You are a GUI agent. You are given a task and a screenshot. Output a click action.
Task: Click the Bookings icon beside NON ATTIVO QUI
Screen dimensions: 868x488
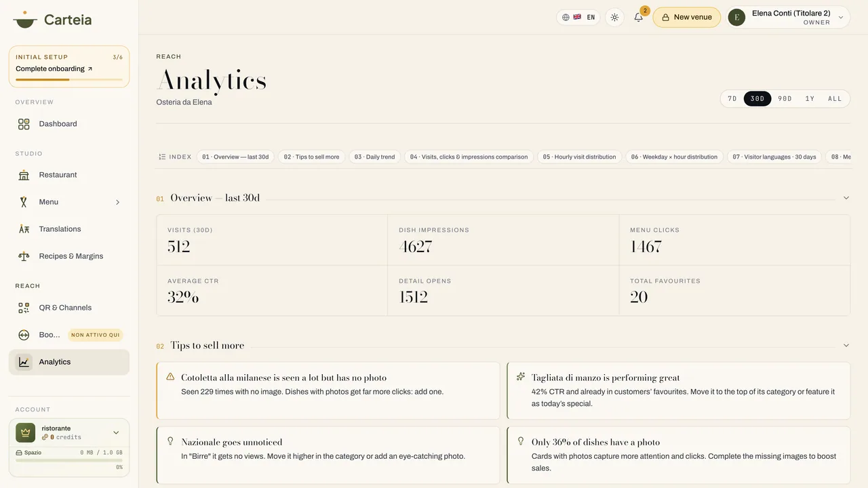(24, 335)
